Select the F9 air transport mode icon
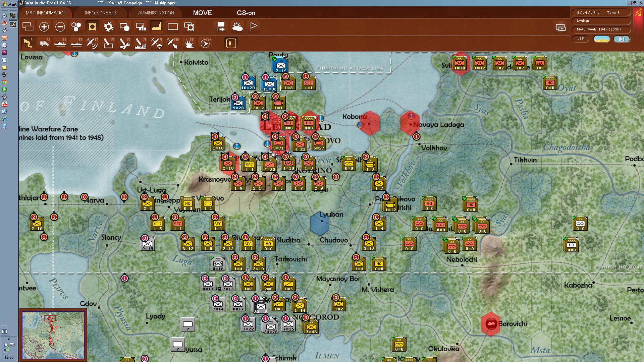 157,43
